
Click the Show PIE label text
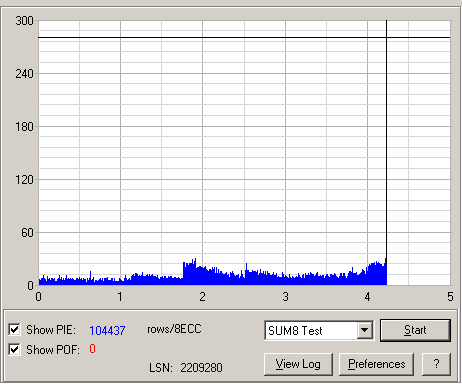(51, 330)
